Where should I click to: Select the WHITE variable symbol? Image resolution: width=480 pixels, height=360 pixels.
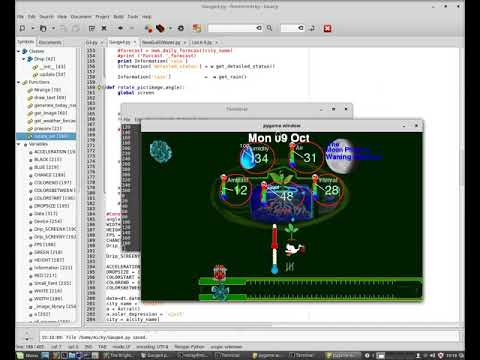(x=48, y=291)
